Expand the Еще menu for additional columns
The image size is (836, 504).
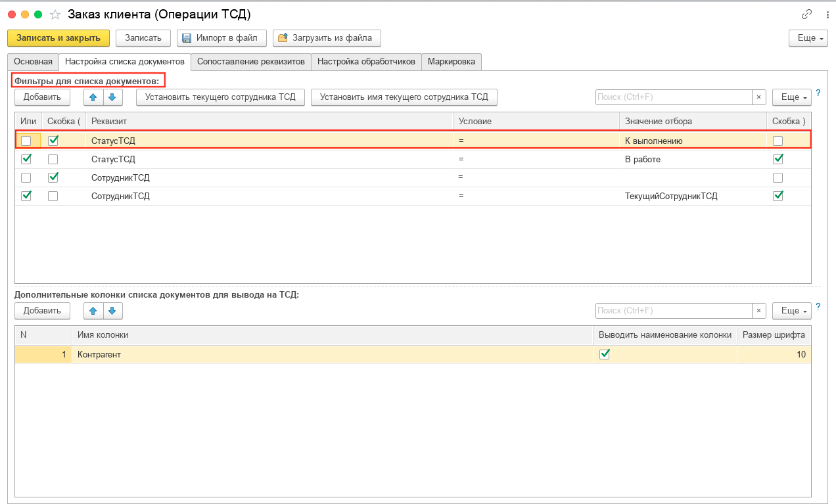pyautogui.click(x=791, y=311)
